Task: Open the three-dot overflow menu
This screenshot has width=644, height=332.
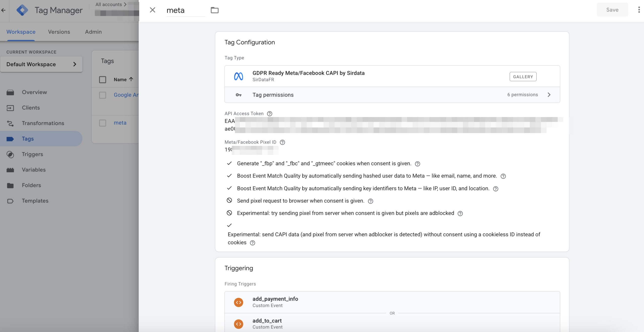Action: [x=638, y=10]
